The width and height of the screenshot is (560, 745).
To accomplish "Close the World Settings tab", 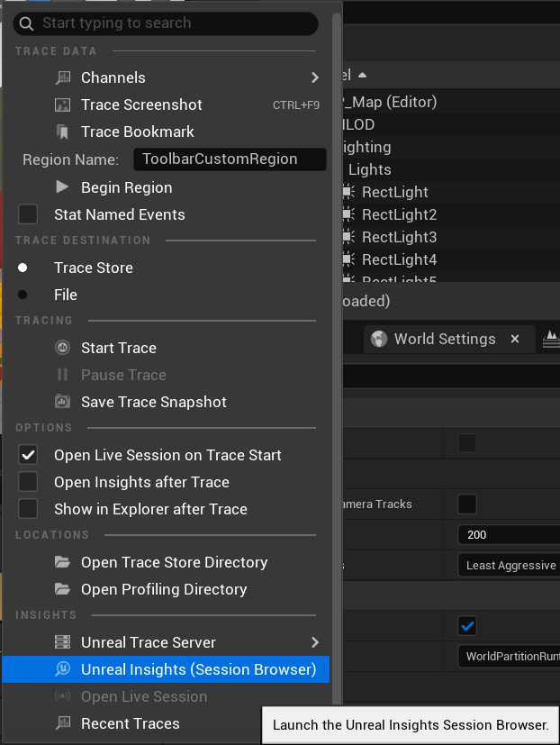I will pyautogui.click(x=515, y=339).
